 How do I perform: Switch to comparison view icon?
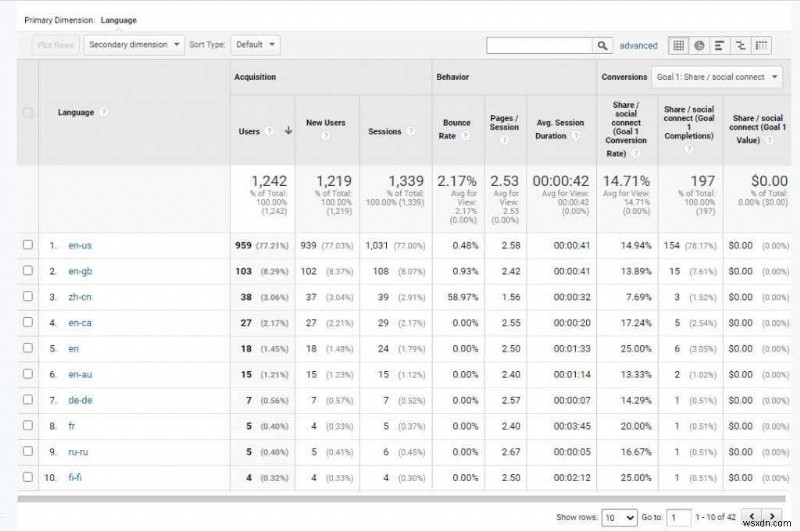coord(740,45)
